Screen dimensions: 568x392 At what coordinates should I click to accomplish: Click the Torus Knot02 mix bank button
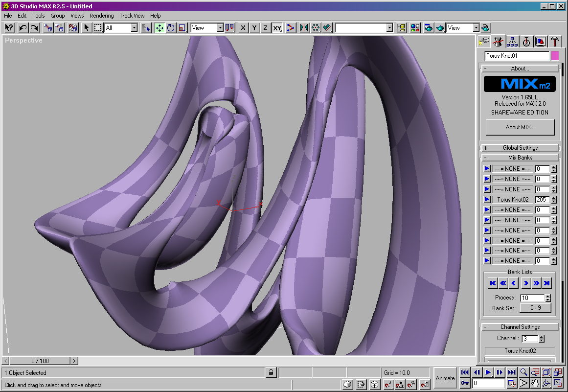[513, 200]
